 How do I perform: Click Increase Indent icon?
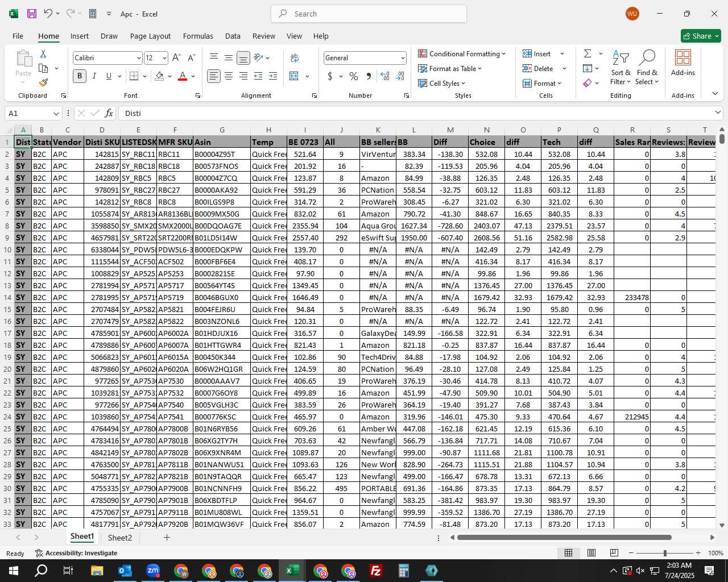273,76
